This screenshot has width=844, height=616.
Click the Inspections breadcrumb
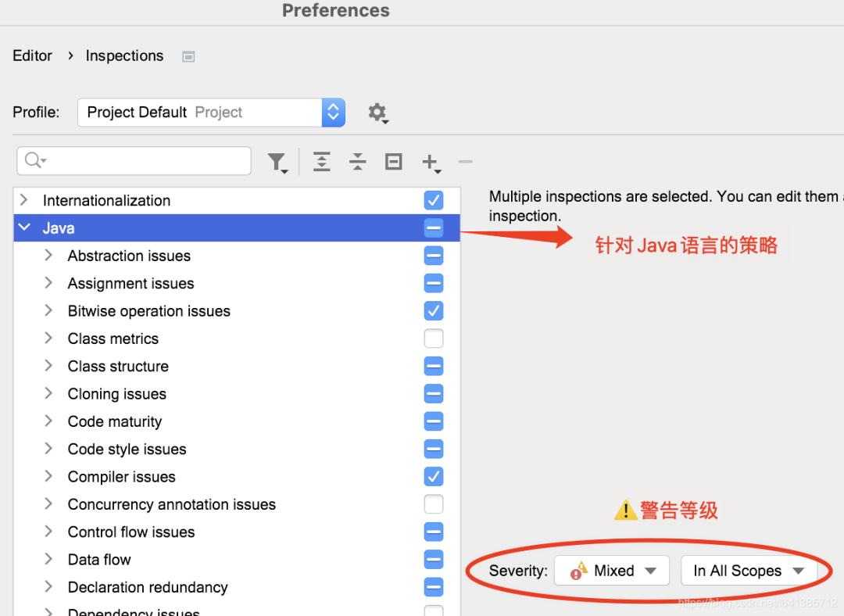(124, 56)
